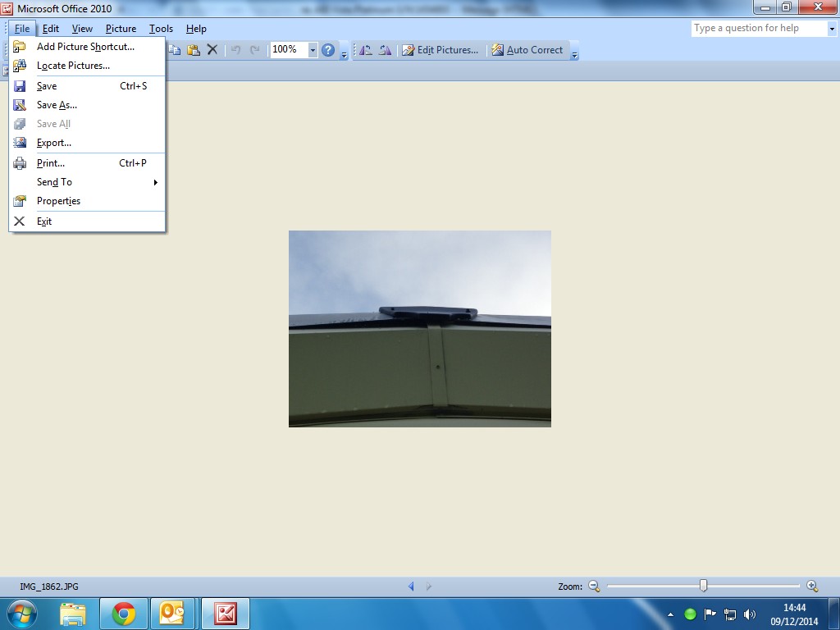Click the Auto Correct button

[527, 50]
